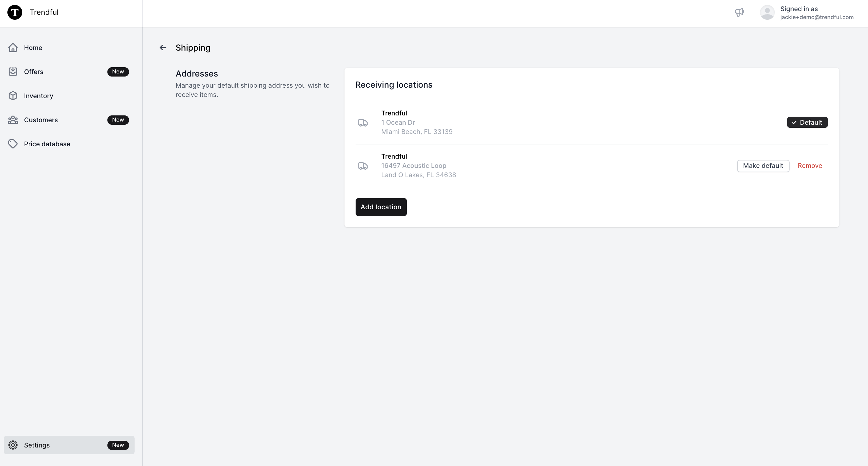Navigate to Customers section

[x=69, y=120]
